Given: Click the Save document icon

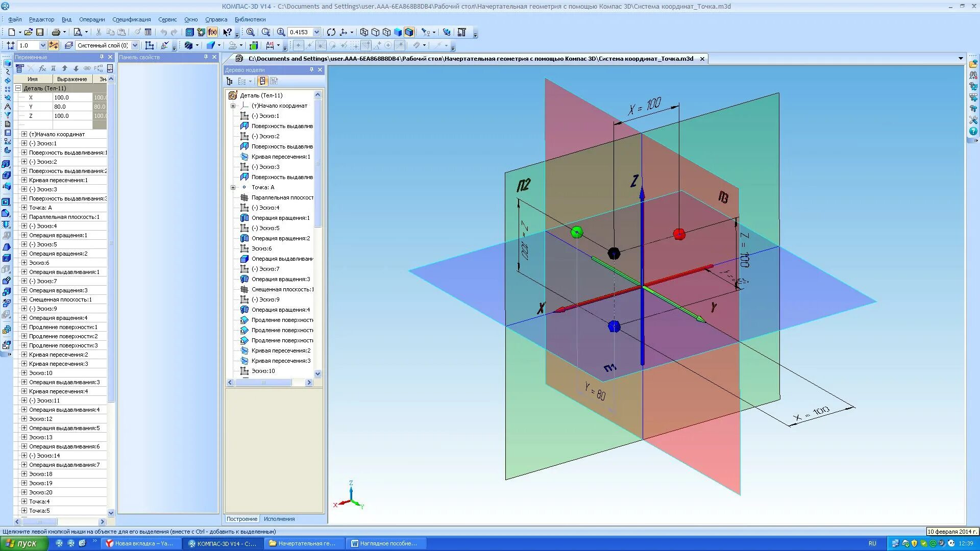Looking at the screenshot, I should (40, 32).
